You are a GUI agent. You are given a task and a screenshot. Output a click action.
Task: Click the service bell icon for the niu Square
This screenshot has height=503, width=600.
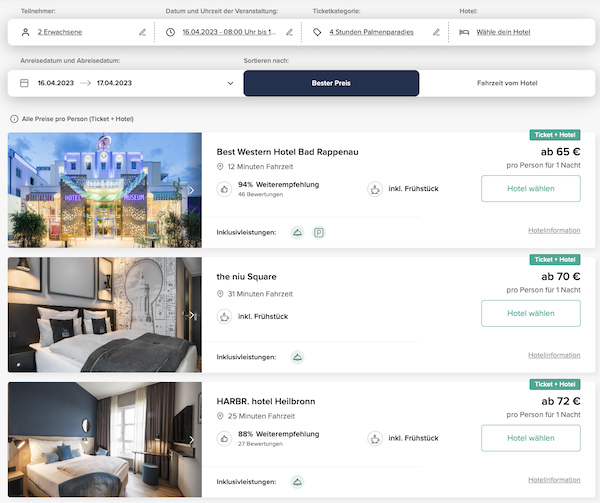coord(297,357)
